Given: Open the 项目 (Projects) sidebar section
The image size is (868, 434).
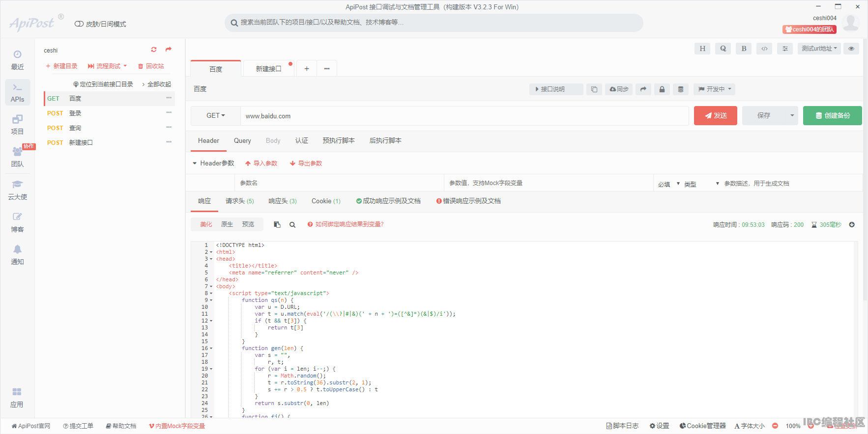Looking at the screenshot, I should pos(17,125).
